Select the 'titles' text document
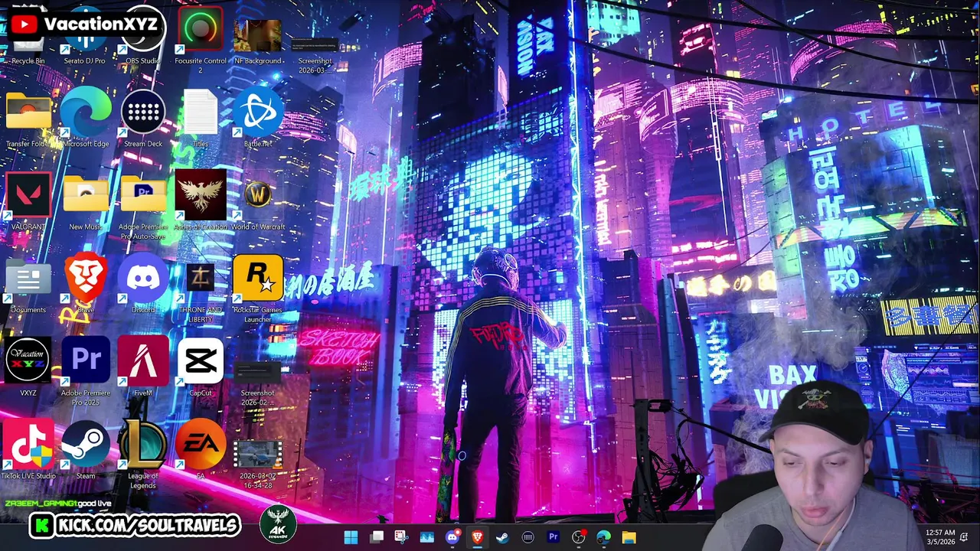 pos(201,118)
